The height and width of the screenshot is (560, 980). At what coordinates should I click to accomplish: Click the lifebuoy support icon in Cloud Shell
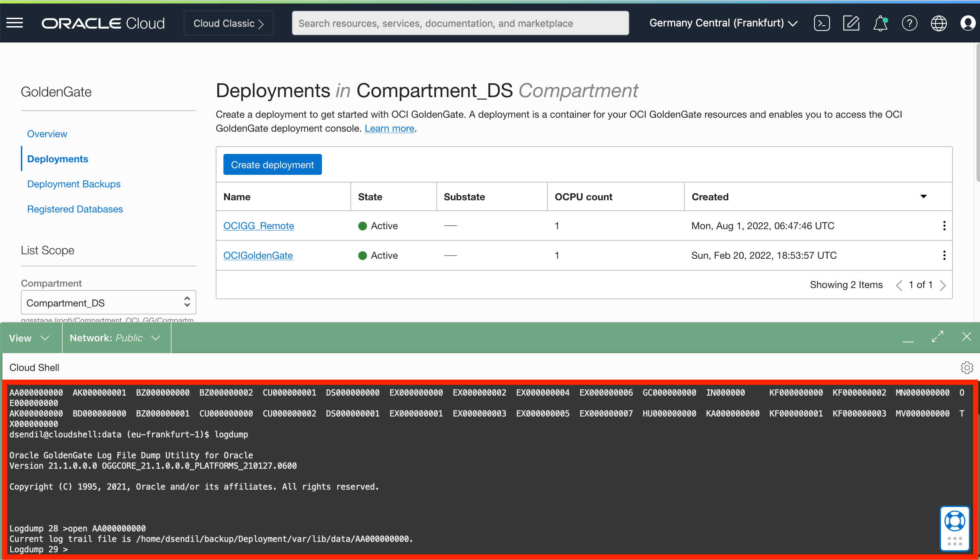coord(955,521)
